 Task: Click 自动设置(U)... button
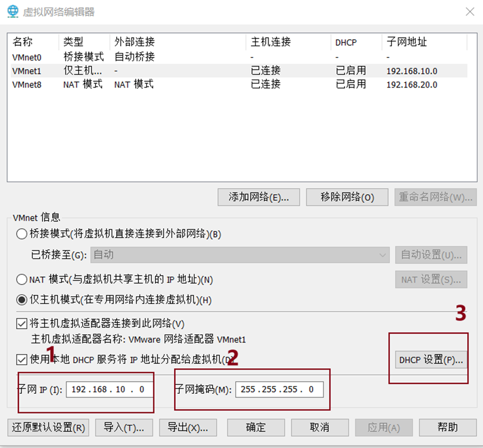pyautogui.click(x=431, y=255)
